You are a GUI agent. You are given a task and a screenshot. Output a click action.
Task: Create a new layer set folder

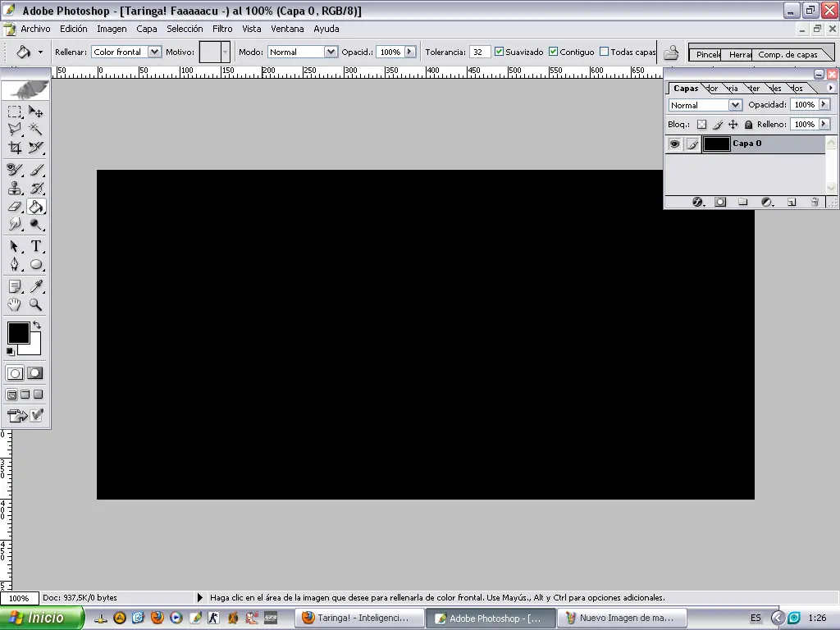point(742,202)
